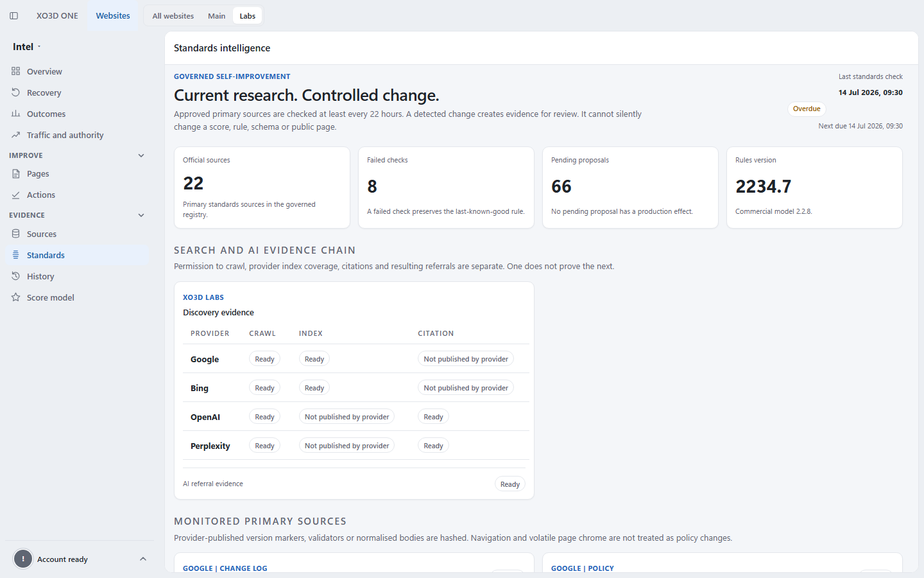Go to Recovery in the sidebar

(77, 92)
